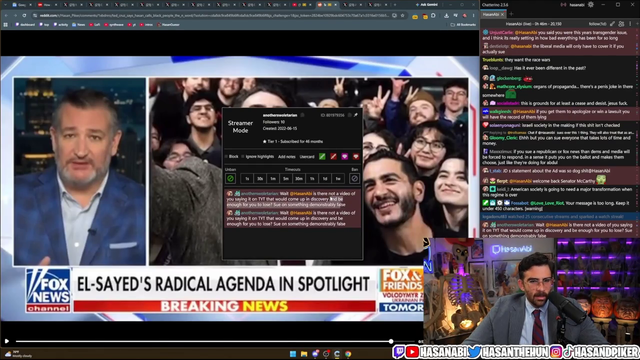
Task: Open the Lofi bookmark
Action: (95, 24)
